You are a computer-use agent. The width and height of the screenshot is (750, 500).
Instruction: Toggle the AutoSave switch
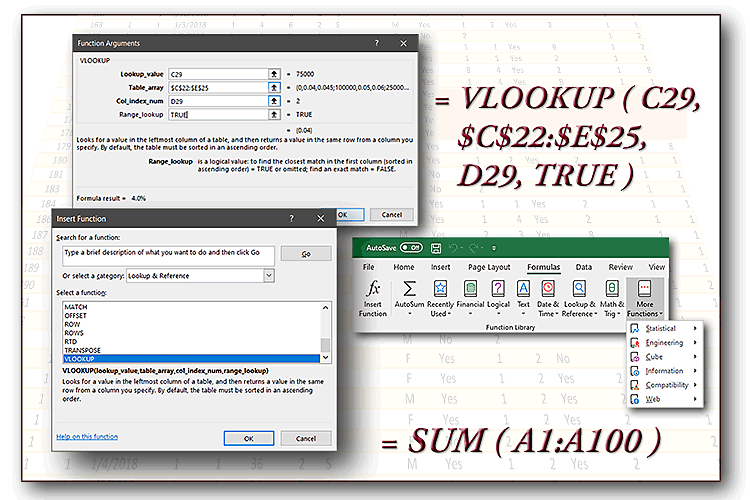tap(411, 247)
